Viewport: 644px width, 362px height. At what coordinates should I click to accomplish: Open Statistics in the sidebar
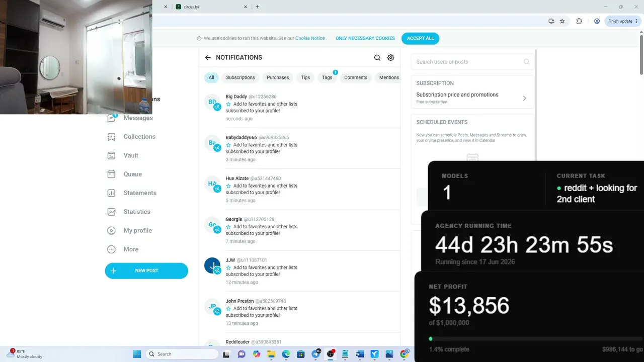[137, 212]
